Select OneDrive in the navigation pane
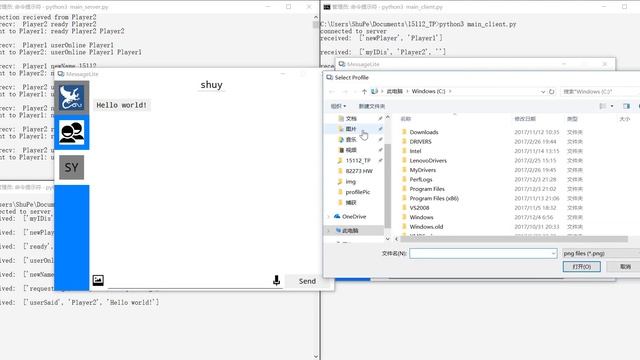This screenshot has height=360, width=640. (x=354, y=216)
